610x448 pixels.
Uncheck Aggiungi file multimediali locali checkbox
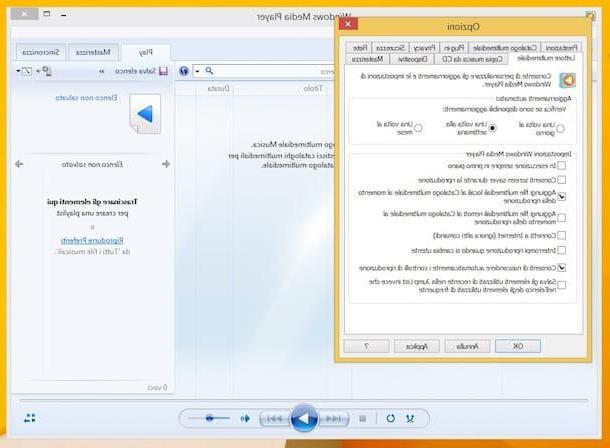[x=561, y=196]
